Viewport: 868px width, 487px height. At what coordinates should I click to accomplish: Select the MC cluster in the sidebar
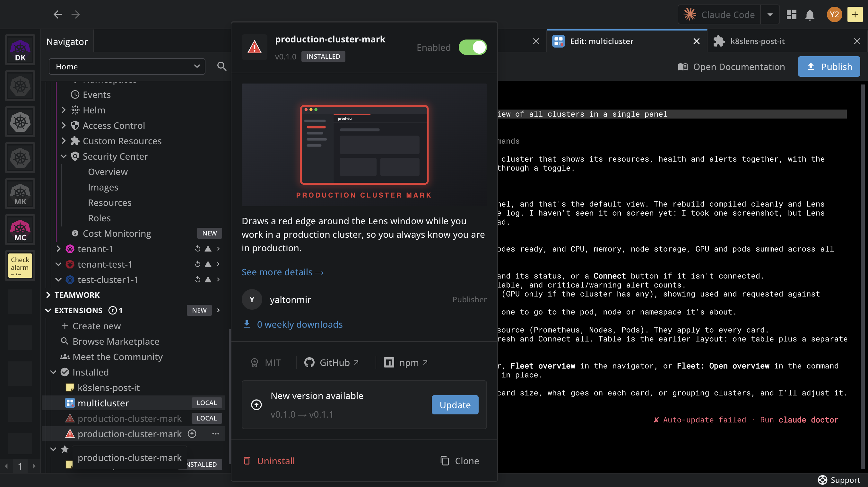coord(20,230)
